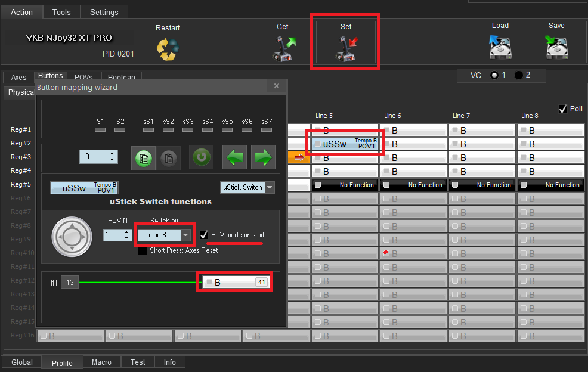This screenshot has height=372, width=588.
Task: Click the Get joystick icon
Action: [x=283, y=48]
